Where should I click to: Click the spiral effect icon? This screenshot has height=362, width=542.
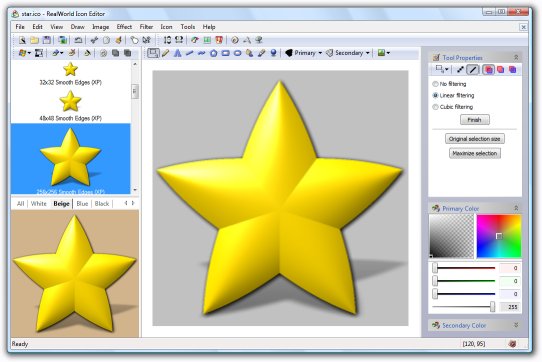(x=235, y=40)
